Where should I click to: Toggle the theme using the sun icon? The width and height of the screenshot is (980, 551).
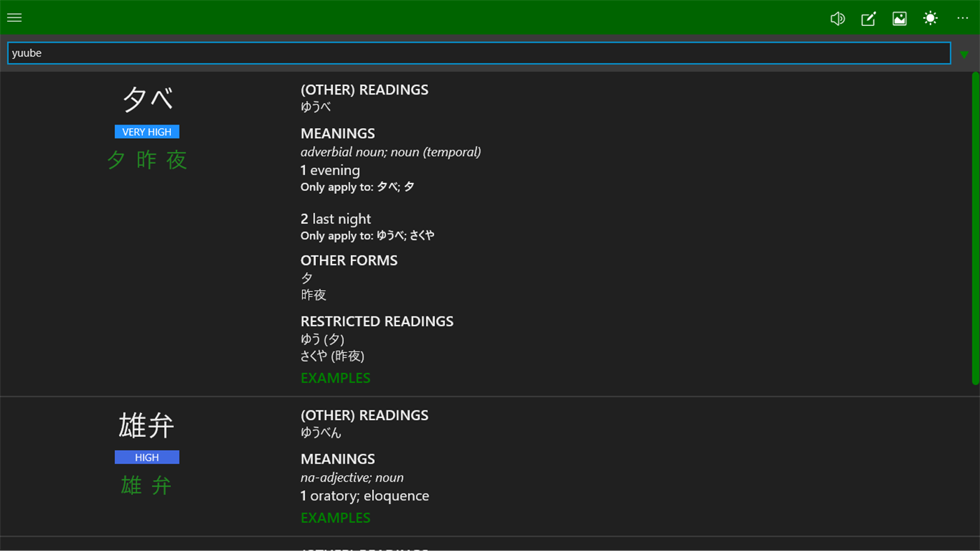(x=930, y=18)
